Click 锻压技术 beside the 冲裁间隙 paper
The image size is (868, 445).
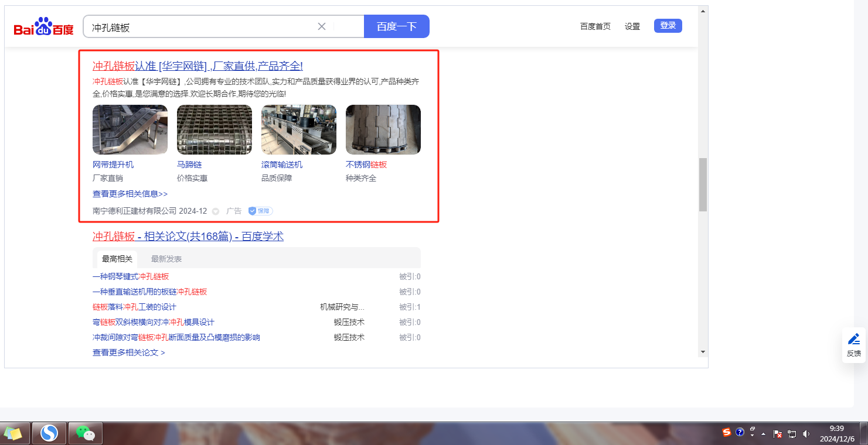pos(349,337)
